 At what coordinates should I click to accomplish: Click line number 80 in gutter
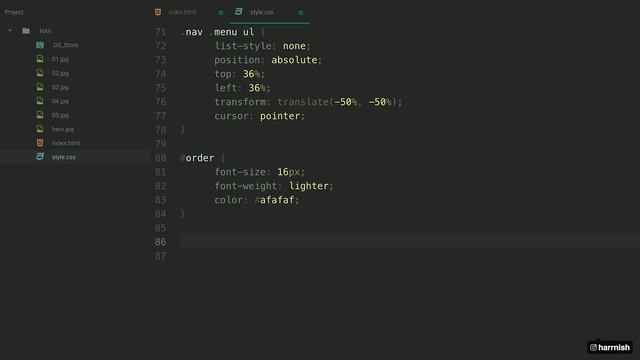(160, 158)
